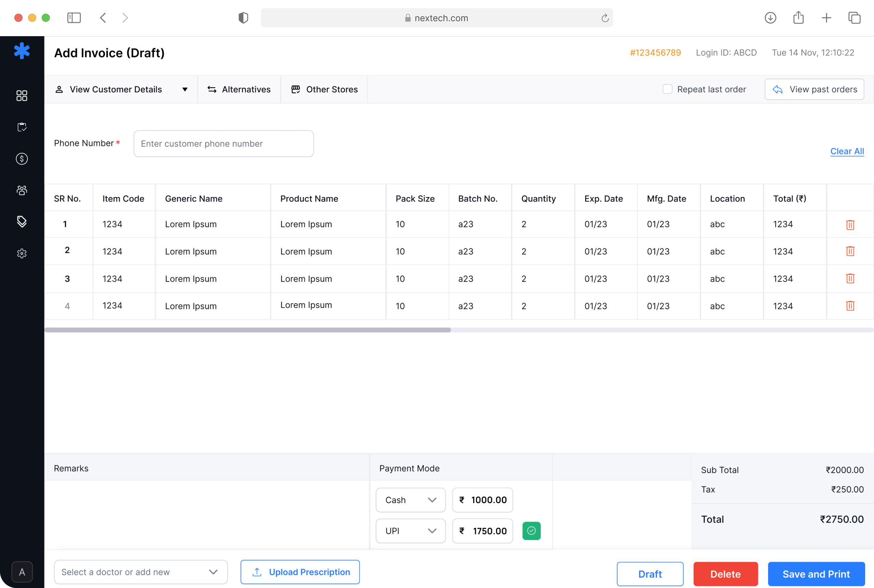This screenshot has width=874, height=588.
Task: Click the 1000.00 cash amount field
Action: point(482,500)
